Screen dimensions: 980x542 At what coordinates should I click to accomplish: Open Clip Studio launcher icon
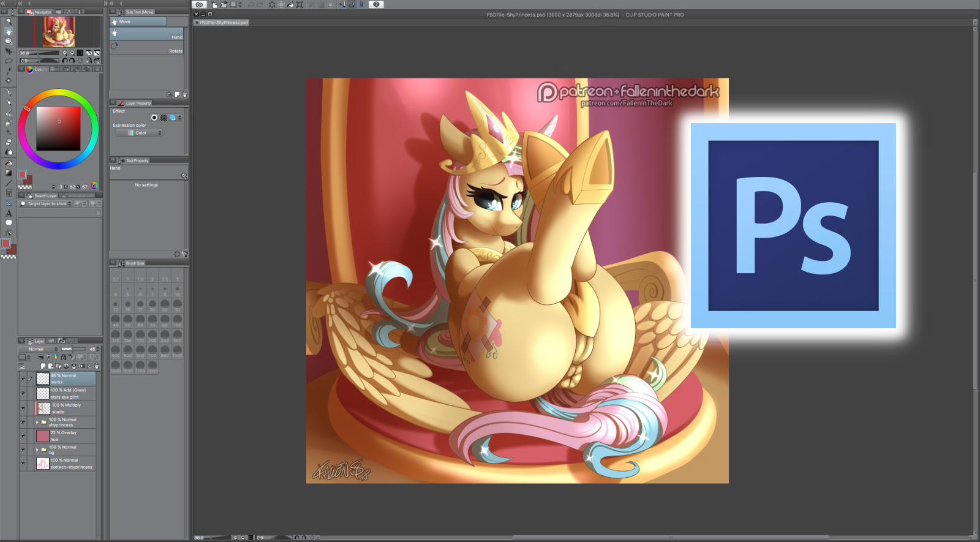pos(199,4)
